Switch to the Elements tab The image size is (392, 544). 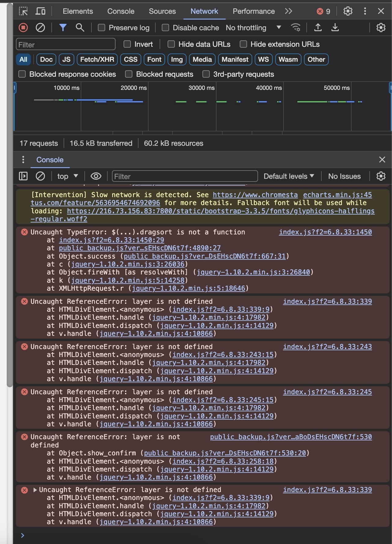pos(78,11)
